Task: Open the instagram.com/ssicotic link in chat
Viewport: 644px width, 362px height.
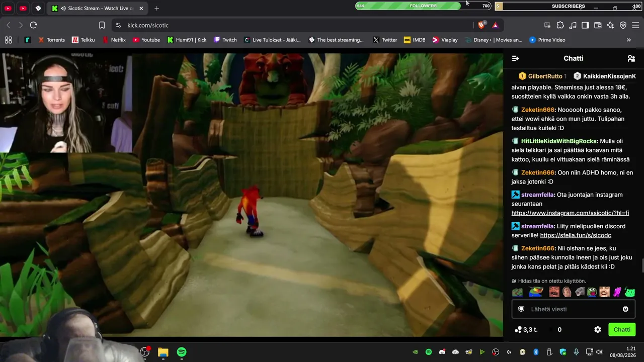Action: (x=570, y=213)
